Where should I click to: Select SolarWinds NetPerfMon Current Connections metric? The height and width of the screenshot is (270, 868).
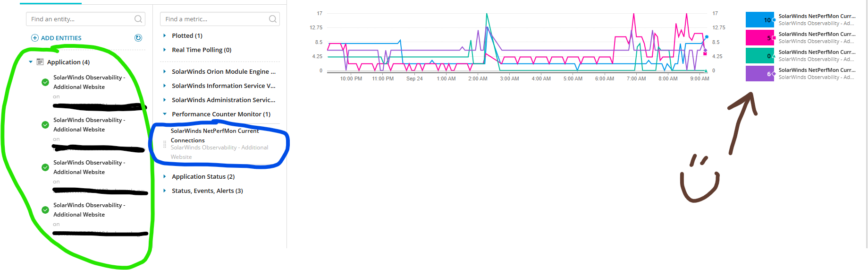[x=215, y=135]
